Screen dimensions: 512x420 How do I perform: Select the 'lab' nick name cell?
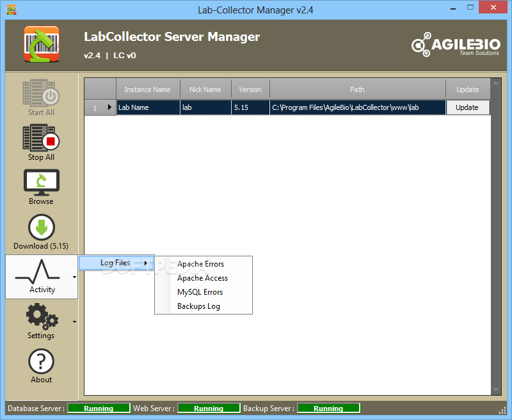click(x=205, y=107)
